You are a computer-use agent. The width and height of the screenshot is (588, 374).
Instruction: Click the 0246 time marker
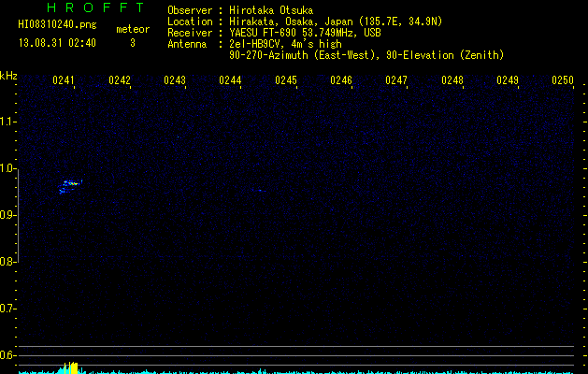341,80
